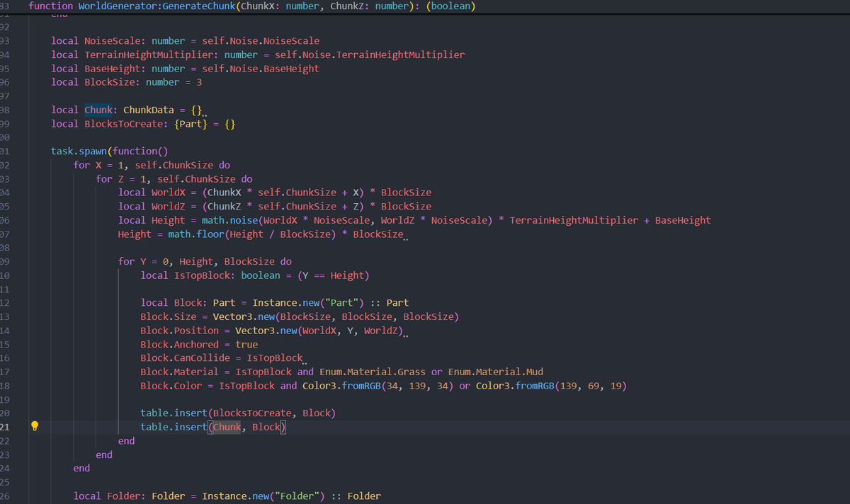850x504 pixels.
Task: Click the value '3' in 'local BlockSize' line
Action: pyautogui.click(x=200, y=82)
